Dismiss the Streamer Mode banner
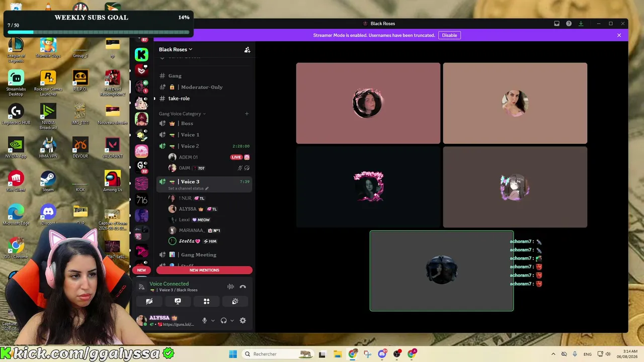 coord(619,35)
